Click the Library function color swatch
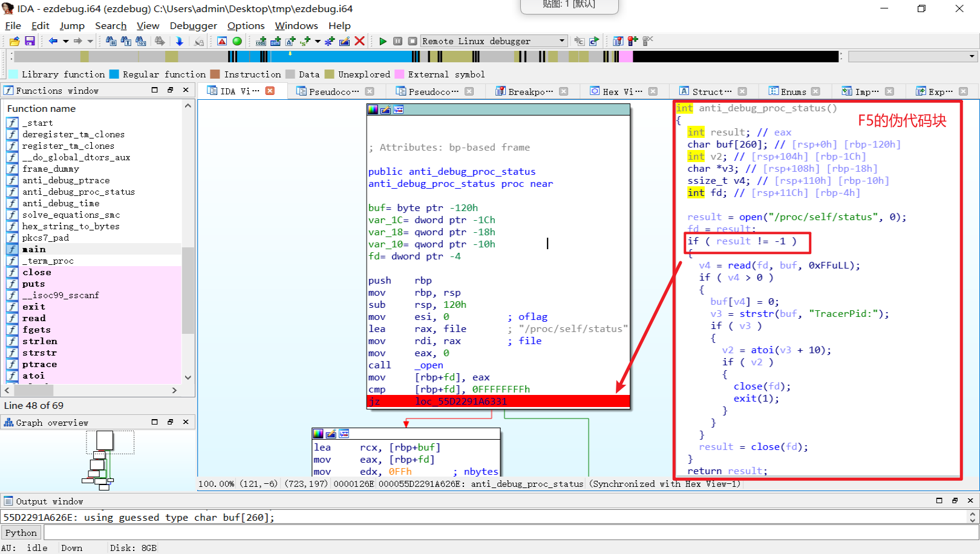 point(13,74)
